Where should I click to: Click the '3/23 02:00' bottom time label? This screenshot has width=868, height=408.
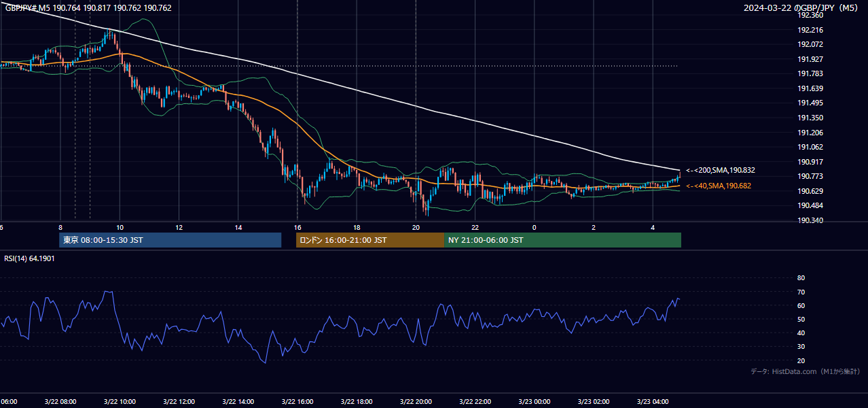[594, 401]
